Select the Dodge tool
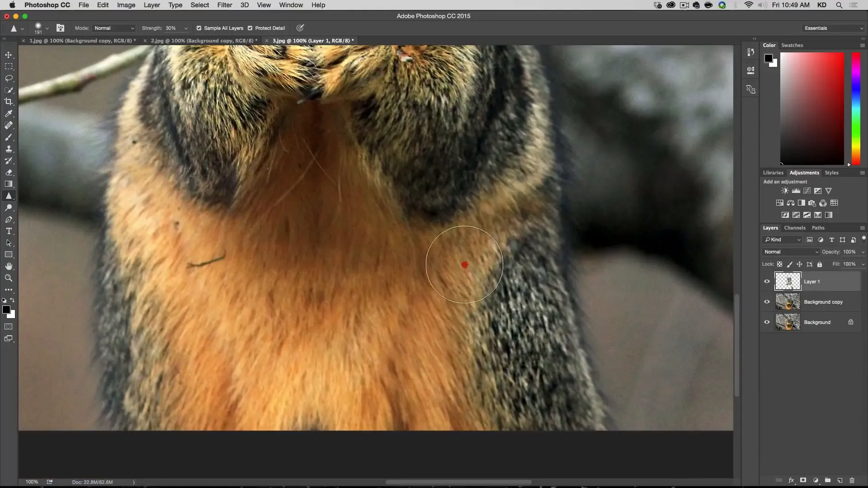The height and width of the screenshot is (488, 868). click(9, 208)
